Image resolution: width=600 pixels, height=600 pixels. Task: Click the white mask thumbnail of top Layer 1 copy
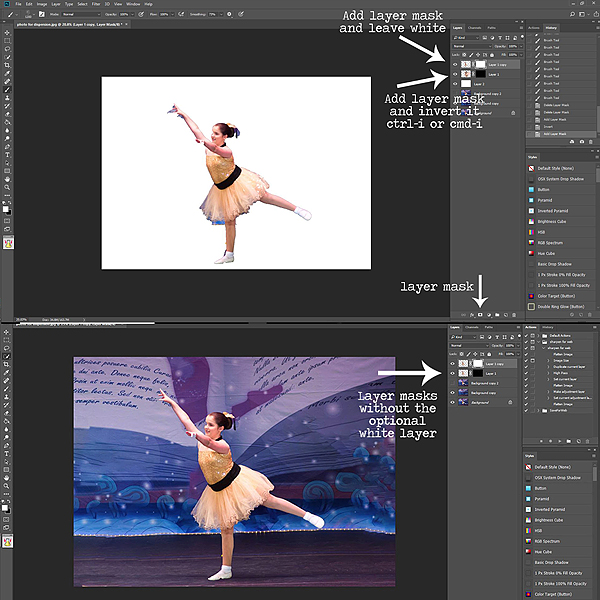pos(480,64)
